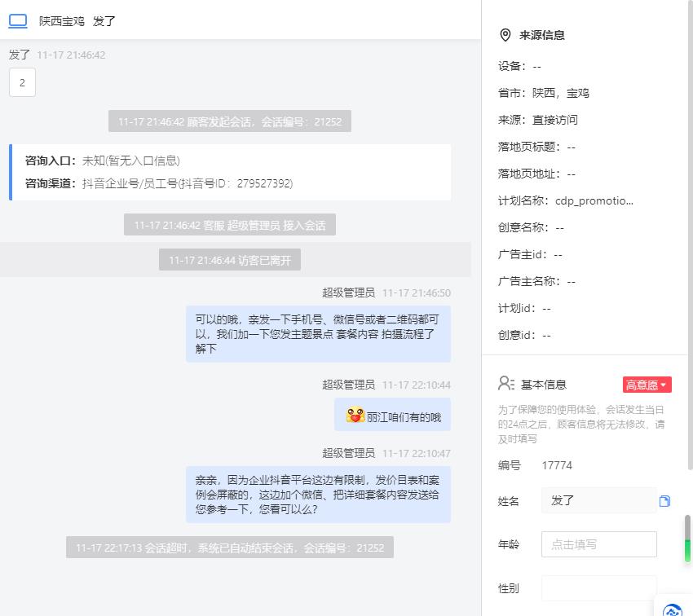The height and width of the screenshot is (616, 693).
Task: Click the message bubble starting 亲亲，因为企业抖音
Action: [x=318, y=494]
